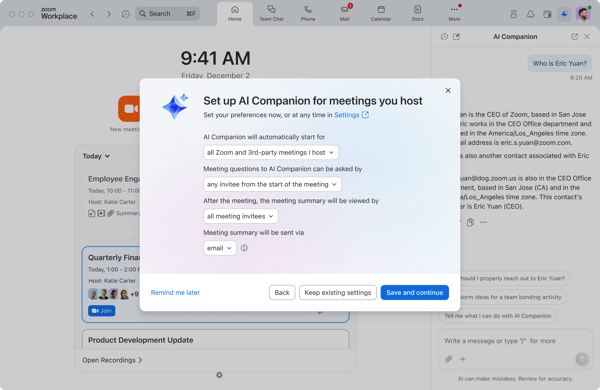The height and width of the screenshot is (390, 600).
Task: Click Keep existing settings
Action: (x=338, y=292)
